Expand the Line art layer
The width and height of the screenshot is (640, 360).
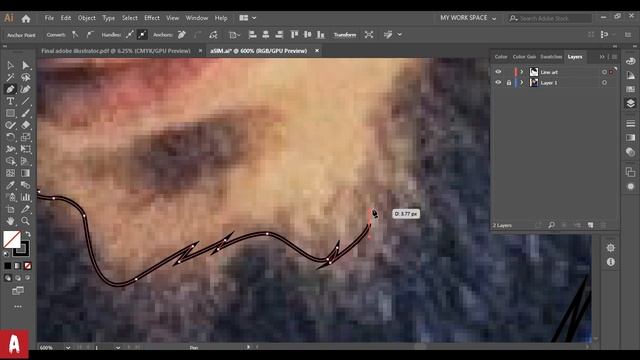click(x=522, y=72)
